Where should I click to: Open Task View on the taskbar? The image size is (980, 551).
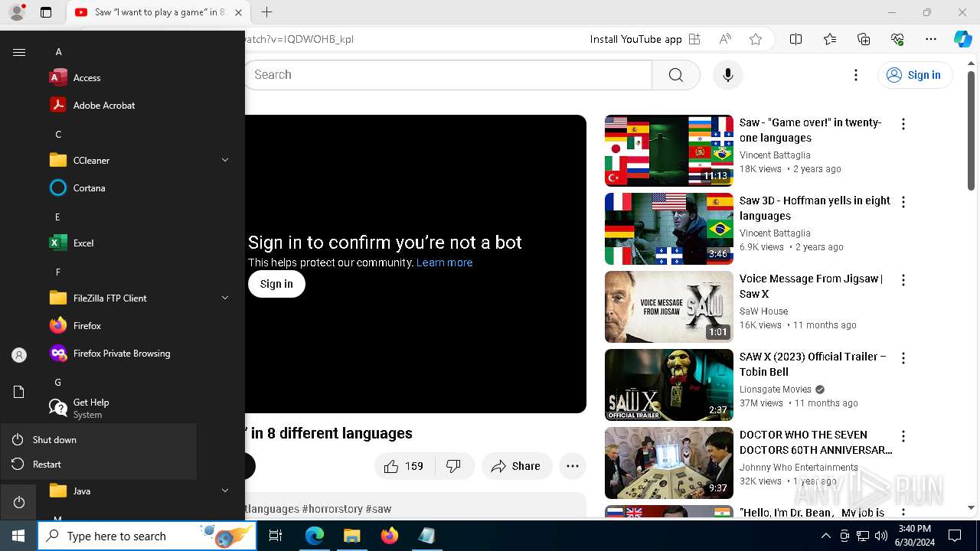[x=276, y=536]
